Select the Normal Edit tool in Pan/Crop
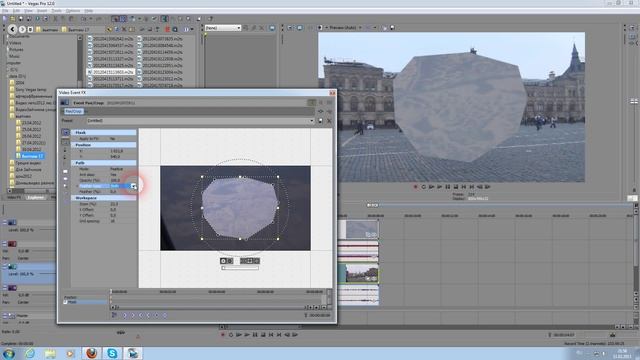Screen dimensions: 640x360 click(65, 142)
